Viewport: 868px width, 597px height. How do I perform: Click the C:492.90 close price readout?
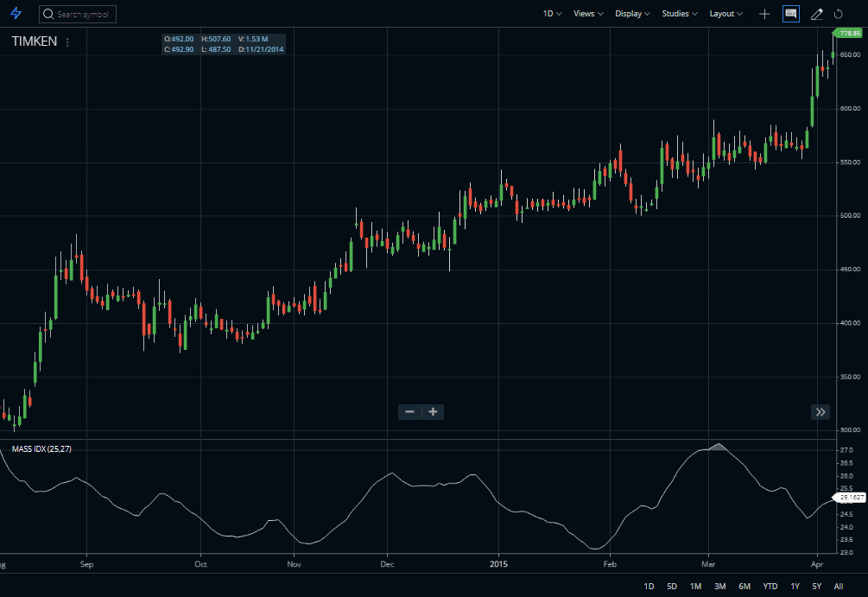point(179,49)
